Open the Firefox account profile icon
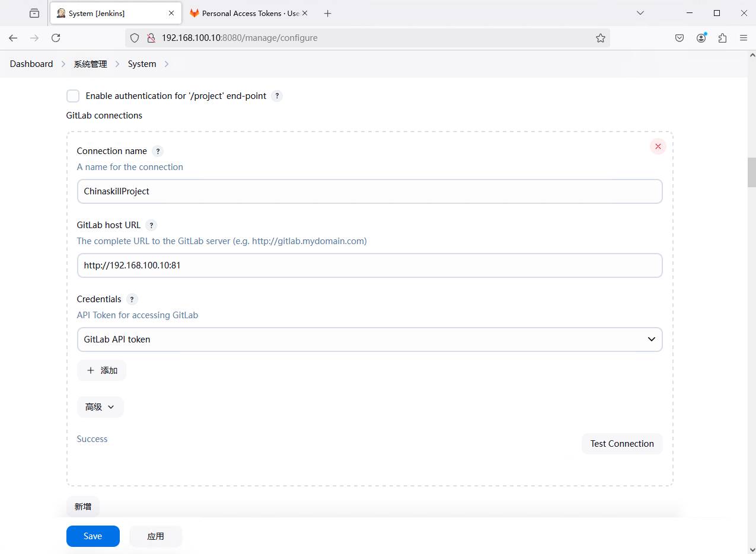Image resolution: width=756 pixels, height=554 pixels. click(x=701, y=38)
